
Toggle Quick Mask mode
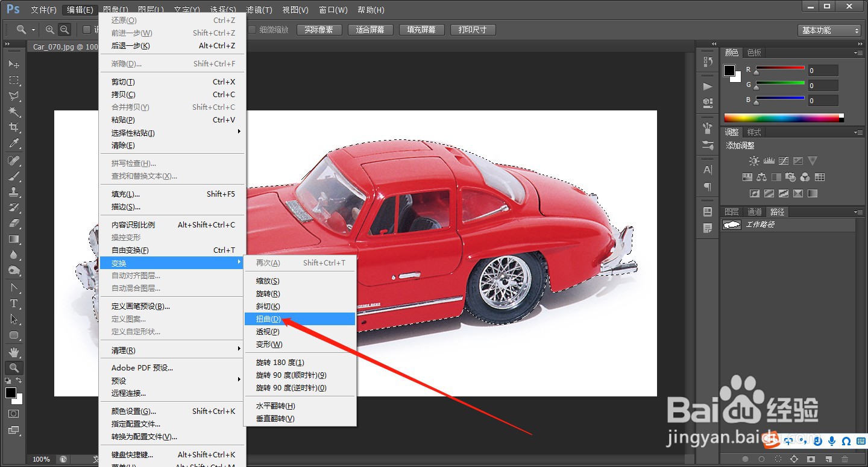(x=13, y=414)
